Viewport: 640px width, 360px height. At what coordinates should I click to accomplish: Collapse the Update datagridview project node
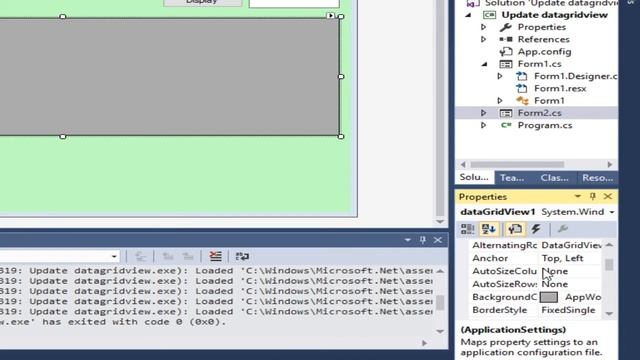tap(469, 15)
